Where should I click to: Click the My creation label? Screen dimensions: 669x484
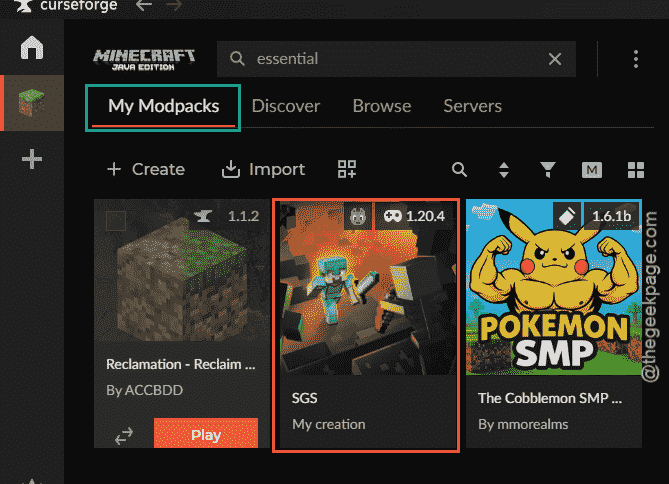329,424
